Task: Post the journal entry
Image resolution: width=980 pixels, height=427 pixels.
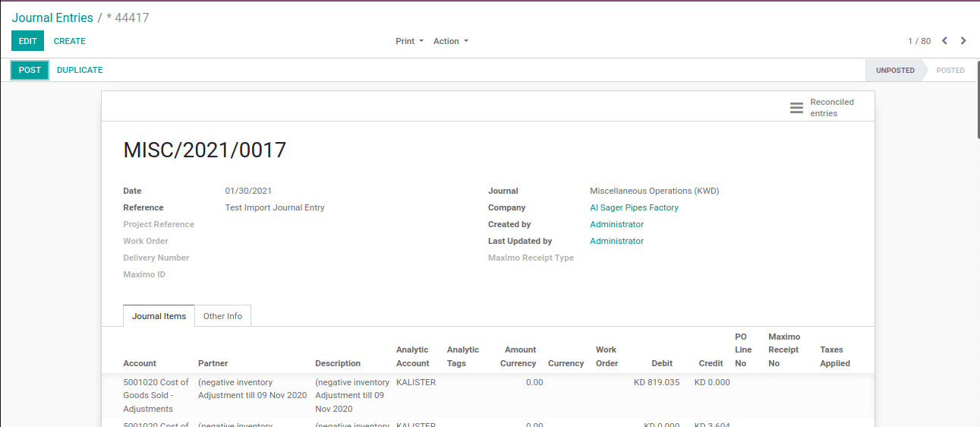Action: [x=30, y=70]
